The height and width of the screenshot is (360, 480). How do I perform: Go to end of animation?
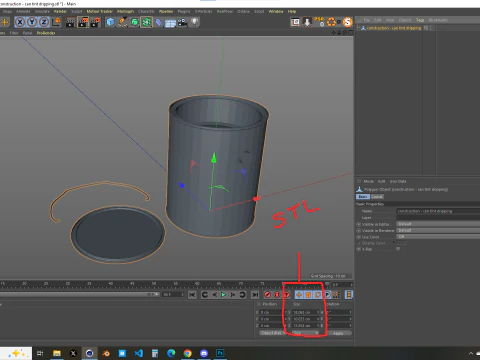255,295
